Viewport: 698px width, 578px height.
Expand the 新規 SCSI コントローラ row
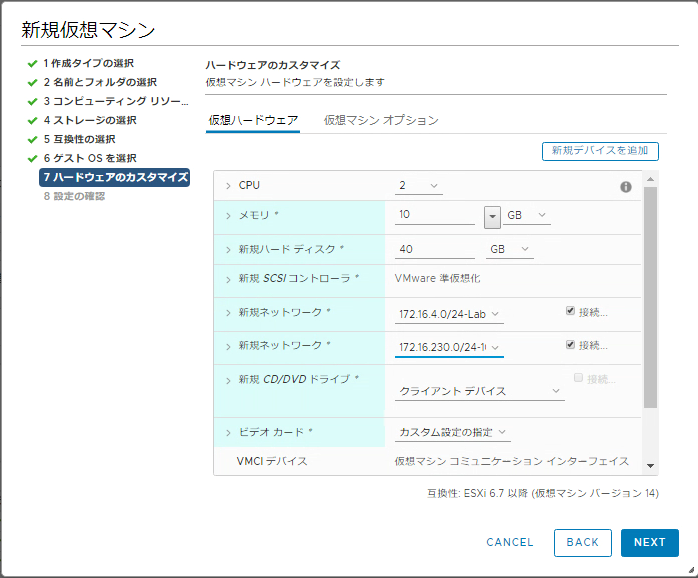point(228,280)
